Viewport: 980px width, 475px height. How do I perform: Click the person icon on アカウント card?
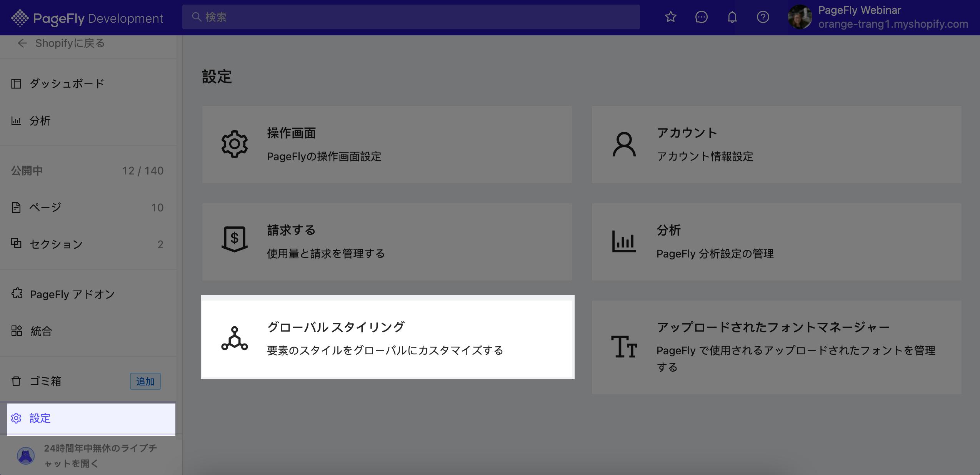tap(624, 144)
